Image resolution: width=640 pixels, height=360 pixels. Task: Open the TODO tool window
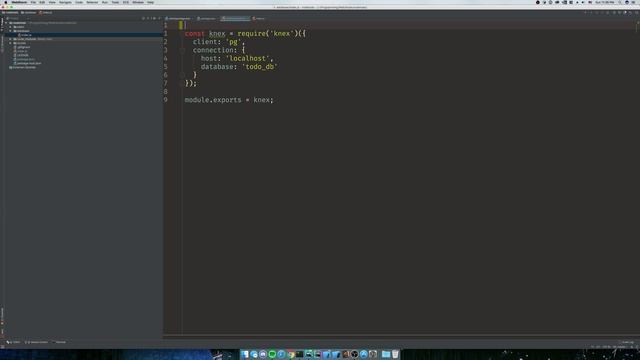click(13, 342)
